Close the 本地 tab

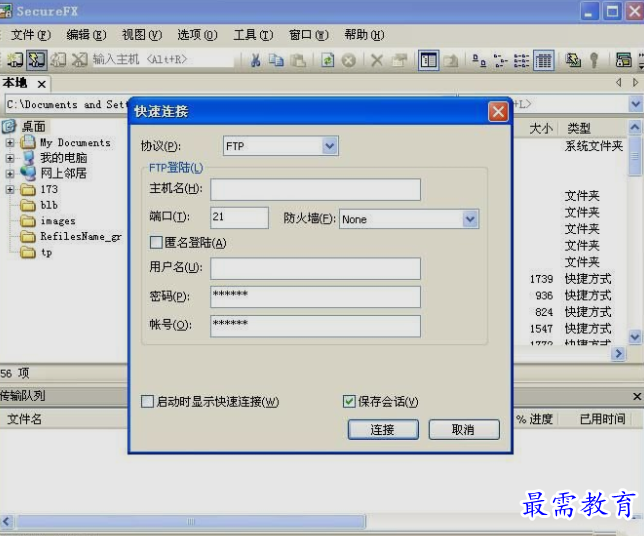coord(41,84)
